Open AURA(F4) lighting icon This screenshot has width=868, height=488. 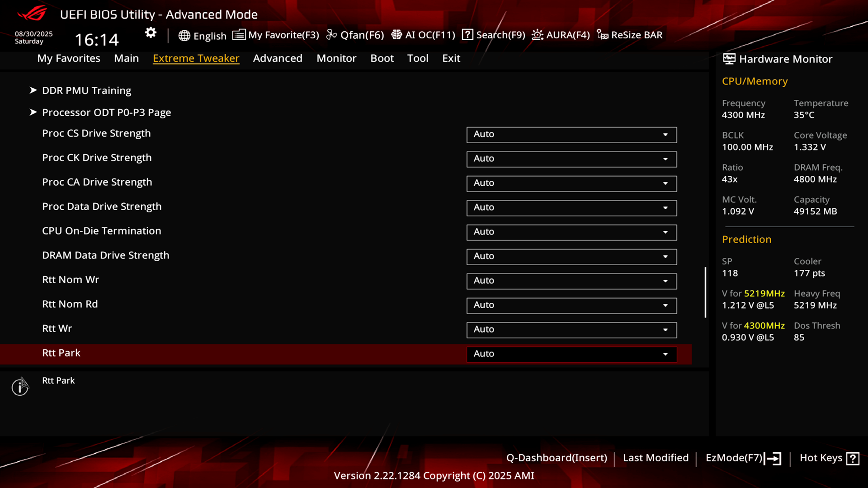pyautogui.click(x=538, y=35)
